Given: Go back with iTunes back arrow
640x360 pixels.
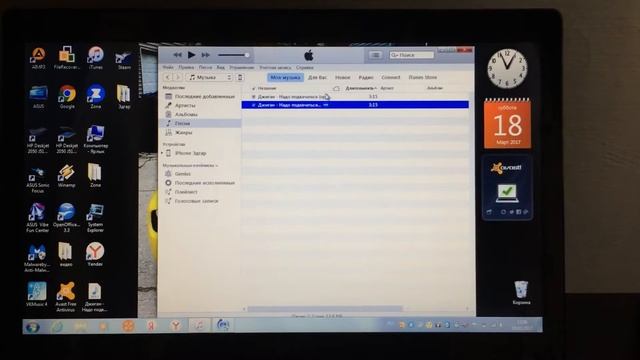Looking at the screenshot, I should point(168,77).
